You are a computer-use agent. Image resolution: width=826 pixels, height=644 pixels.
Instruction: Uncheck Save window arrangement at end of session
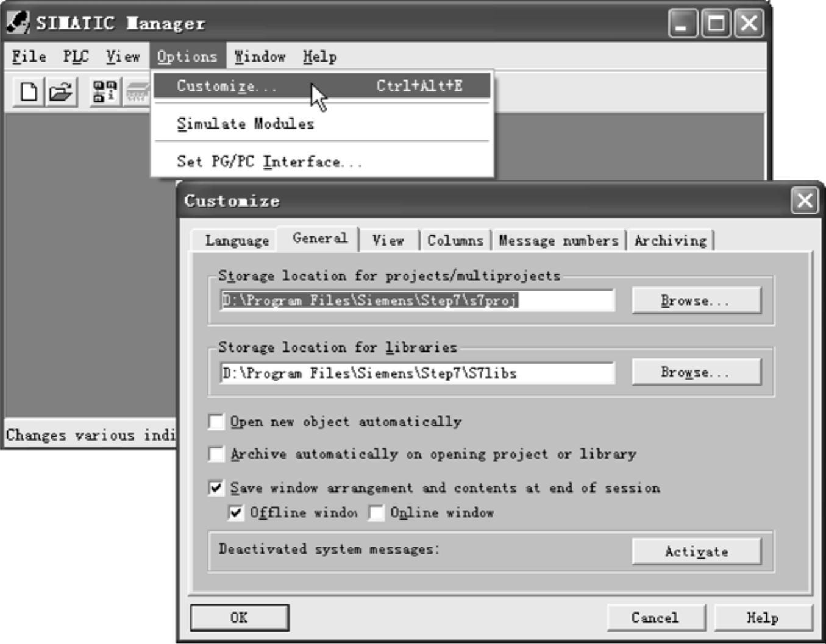pyautogui.click(x=216, y=487)
